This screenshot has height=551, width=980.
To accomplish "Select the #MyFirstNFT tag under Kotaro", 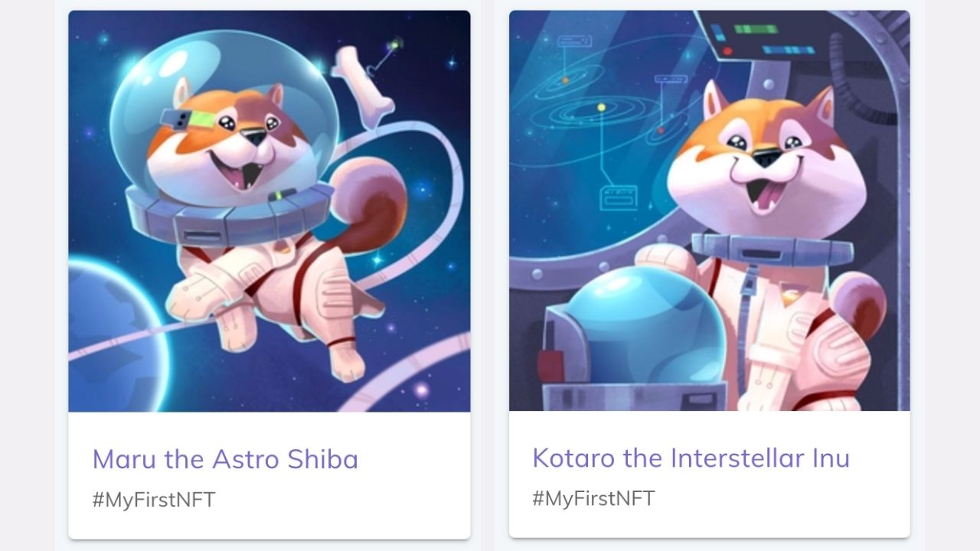I will (594, 499).
